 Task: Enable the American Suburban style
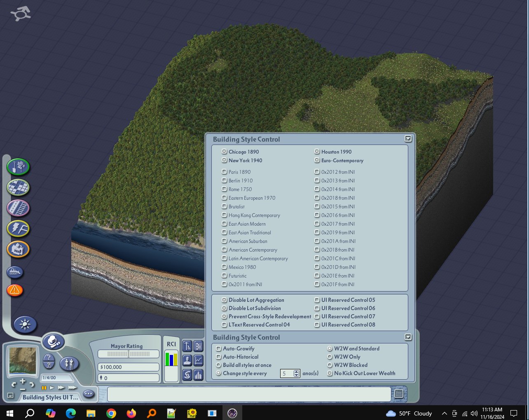[224, 241]
